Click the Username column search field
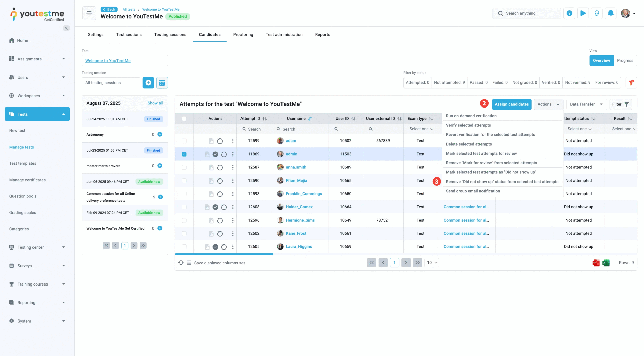The height and width of the screenshot is (356, 644). 300,129
